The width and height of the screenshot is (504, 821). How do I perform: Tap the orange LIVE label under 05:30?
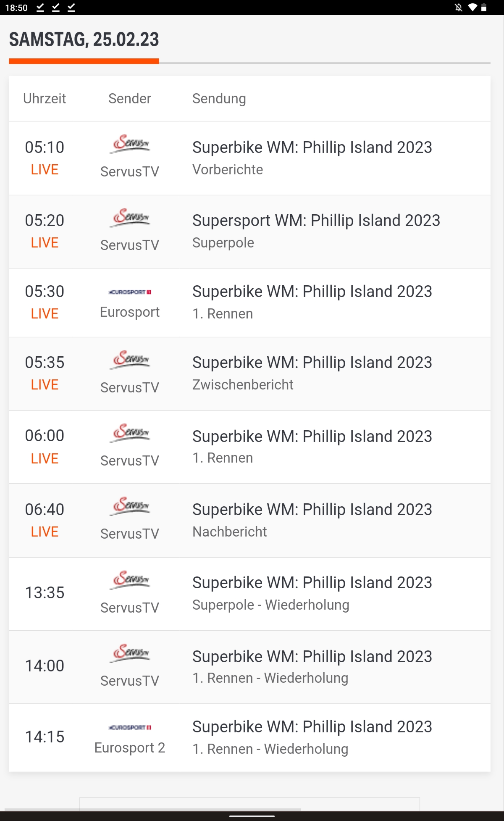(45, 314)
